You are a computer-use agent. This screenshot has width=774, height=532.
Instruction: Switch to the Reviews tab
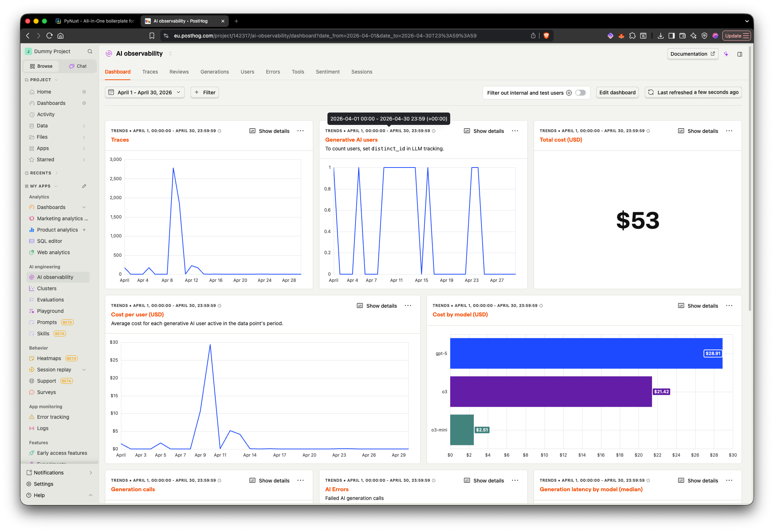[179, 72]
